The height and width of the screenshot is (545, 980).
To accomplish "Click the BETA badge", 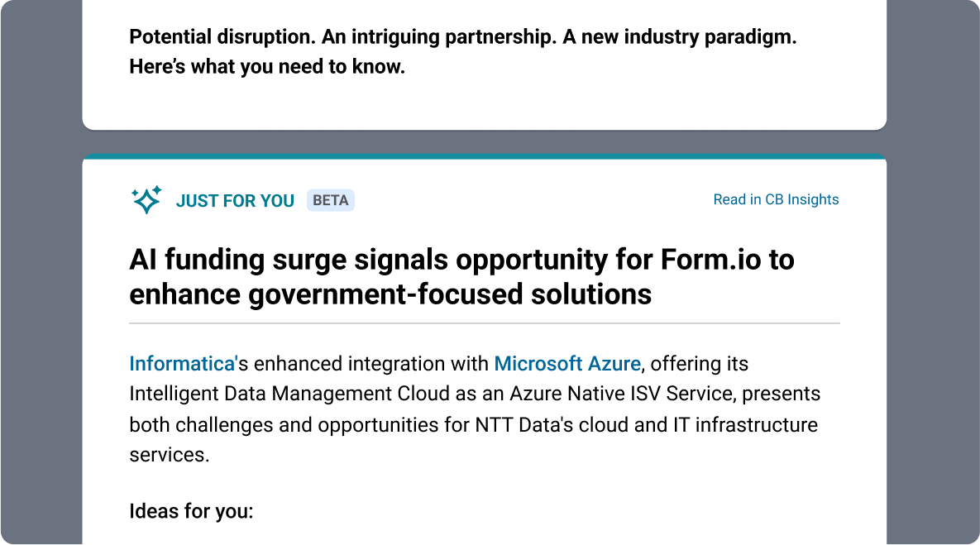I will tap(331, 200).
